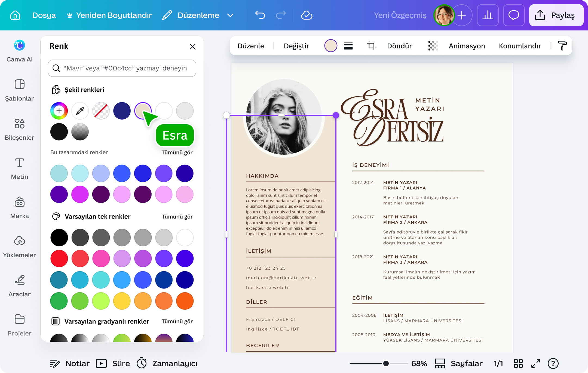Open the analytics bar chart icon
Image resolution: width=588 pixels, height=373 pixels.
(x=488, y=15)
